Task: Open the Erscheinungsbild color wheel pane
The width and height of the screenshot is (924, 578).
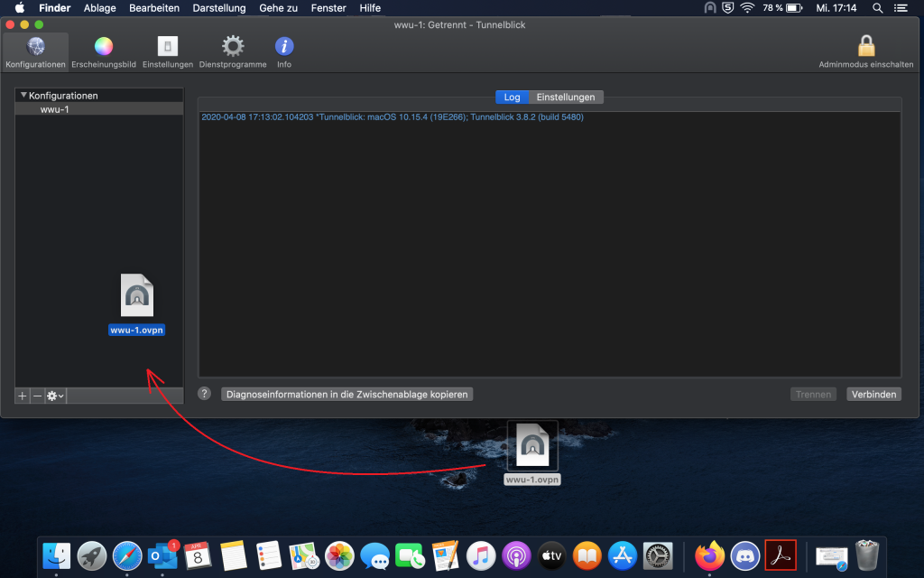Action: (104, 51)
